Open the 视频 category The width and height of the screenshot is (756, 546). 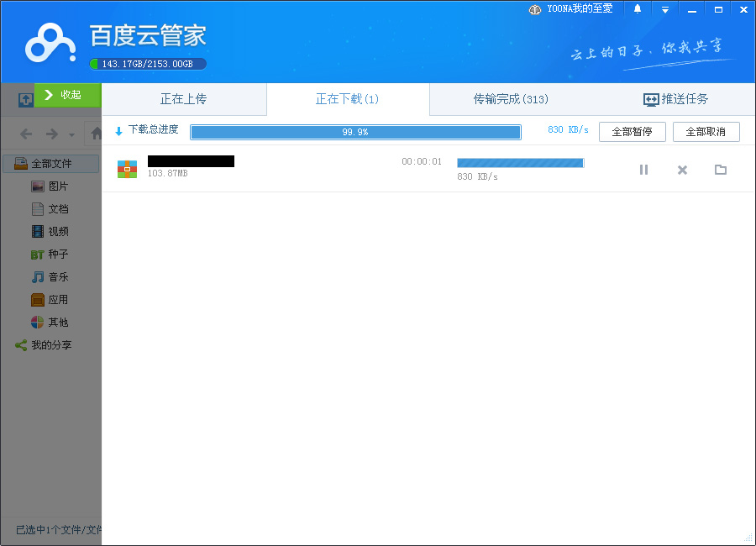[x=50, y=232]
